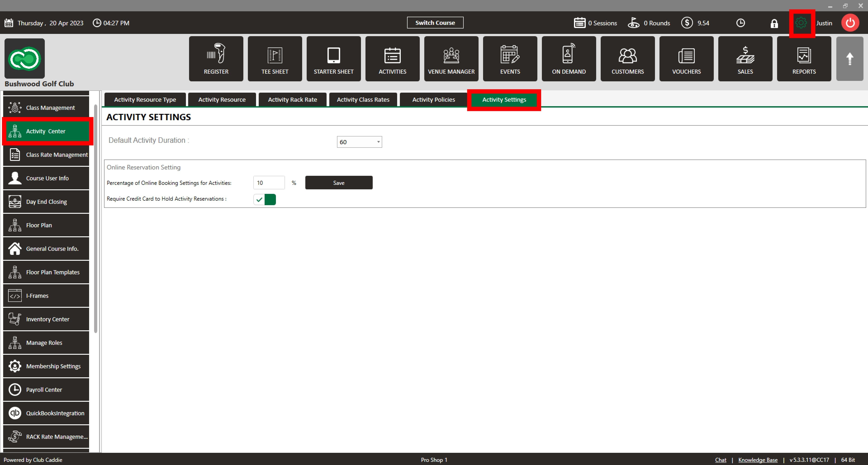
Task: Click the date Thursday, 20 Apr 2023
Action: click(x=50, y=23)
